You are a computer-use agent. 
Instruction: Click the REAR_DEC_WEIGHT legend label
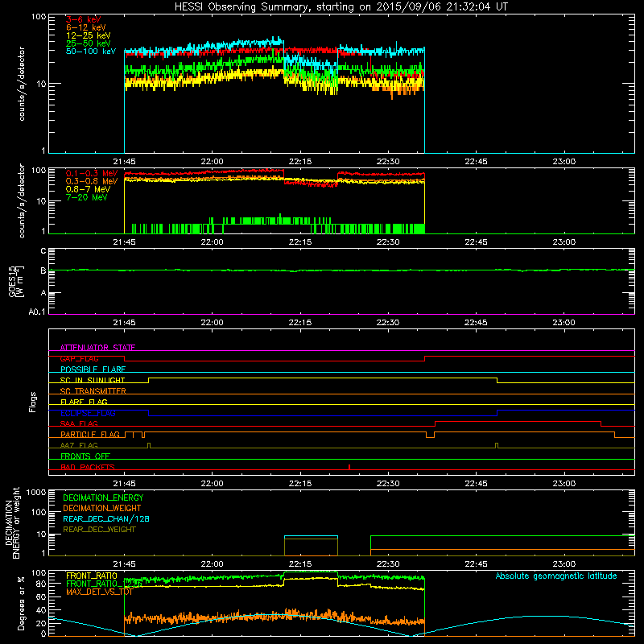[99, 530]
